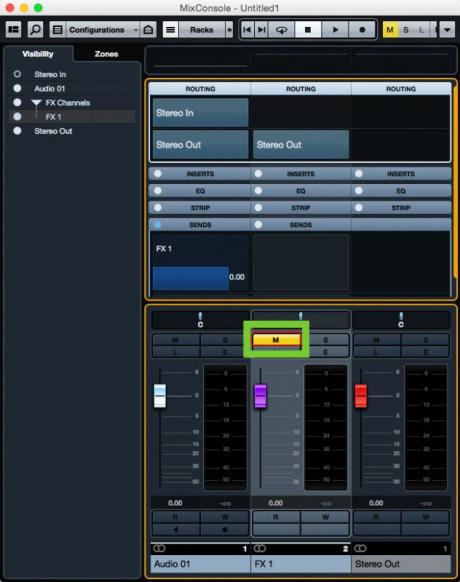460x582 pixels.
Task: Click the snapshot camera icon in toolbar
Action: click(148, 30)
